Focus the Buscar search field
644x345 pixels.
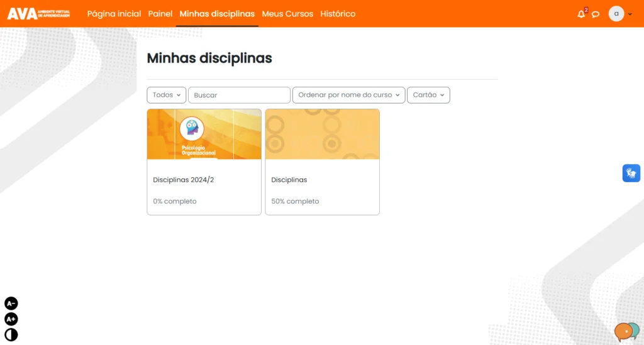coord(239,95)
